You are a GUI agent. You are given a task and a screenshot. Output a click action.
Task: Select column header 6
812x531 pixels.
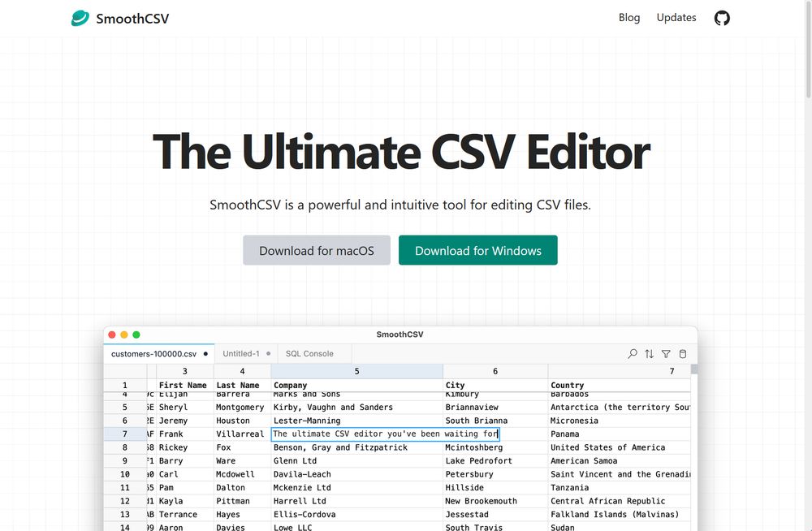[x=495, y=371]
